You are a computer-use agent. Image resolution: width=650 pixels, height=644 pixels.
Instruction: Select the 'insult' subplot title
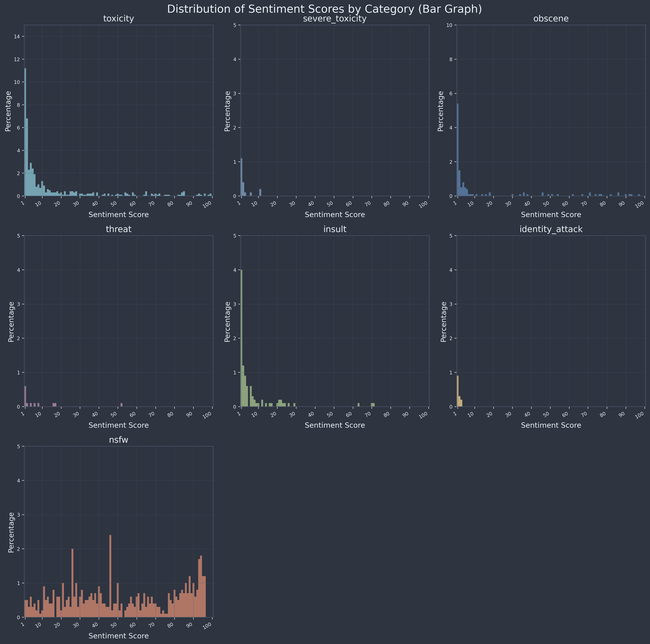pyautogui.click(x=335, y=229)
